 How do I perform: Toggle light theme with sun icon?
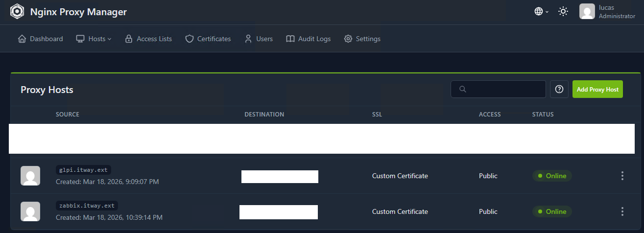[x=563, y=11]
